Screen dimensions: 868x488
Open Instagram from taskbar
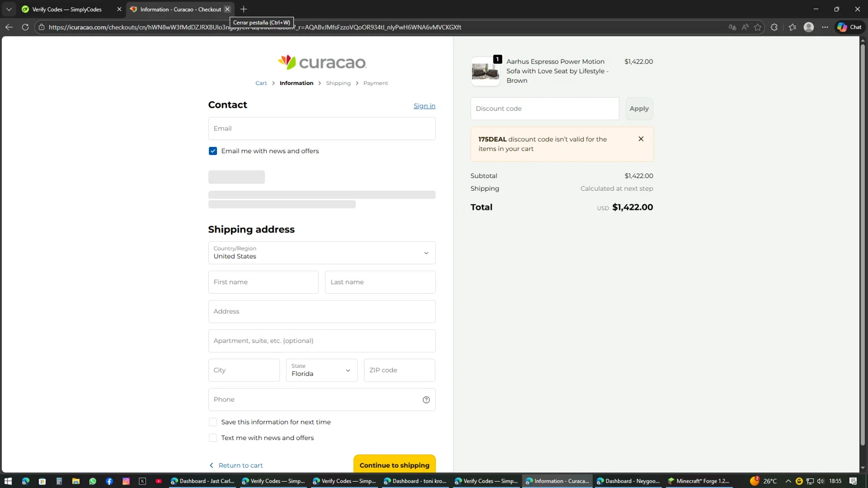[x=126, y=481]
